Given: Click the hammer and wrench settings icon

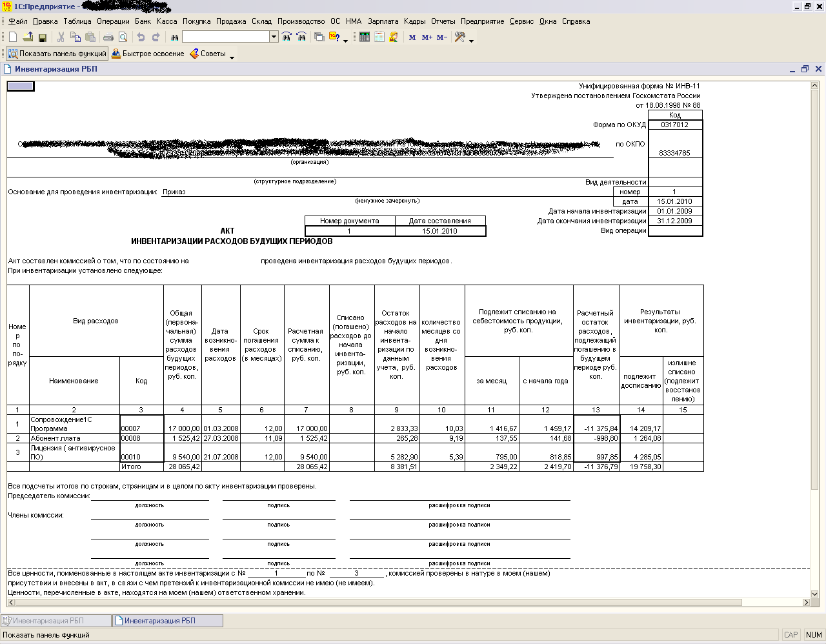Looking at the screenshot, I should (x=460, y=37).
